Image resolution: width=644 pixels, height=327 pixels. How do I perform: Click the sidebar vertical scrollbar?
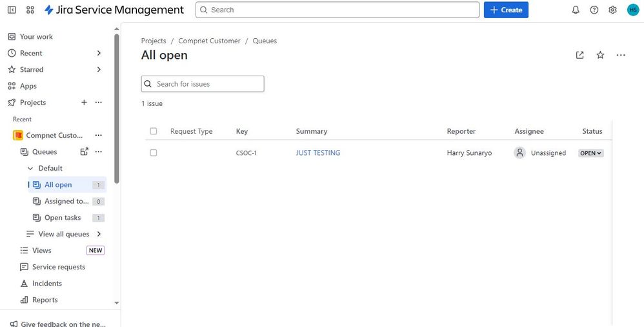[x=117, y=109]
